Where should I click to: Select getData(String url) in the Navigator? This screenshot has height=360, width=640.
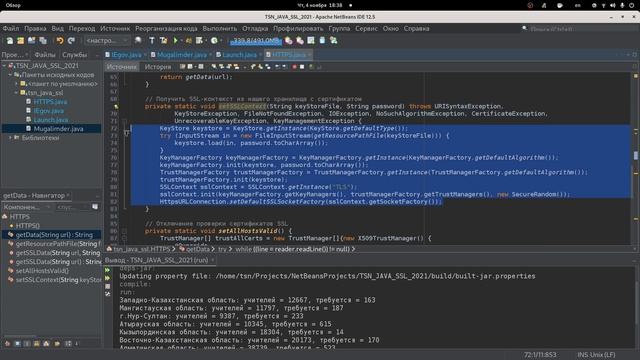click(54, 235)
